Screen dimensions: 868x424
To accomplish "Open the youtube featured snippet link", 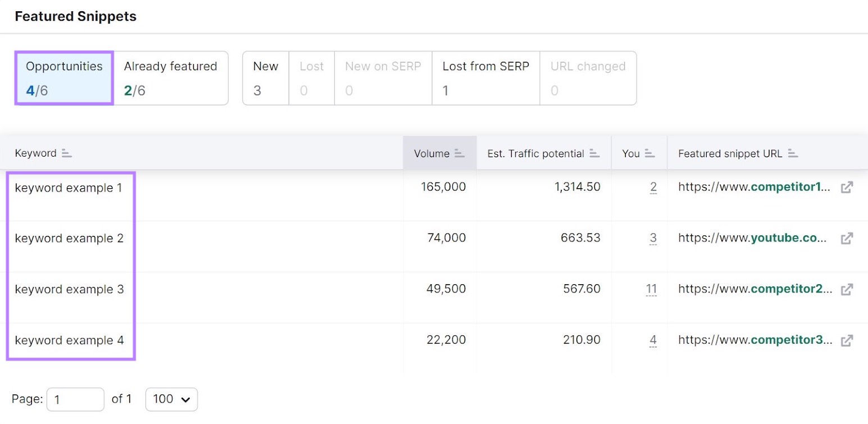I will click(752, 239).
